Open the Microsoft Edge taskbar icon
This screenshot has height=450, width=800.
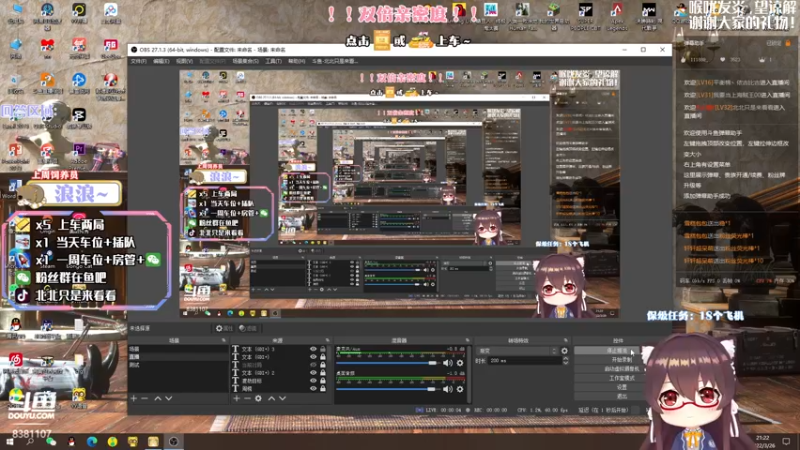[x=92, y=442]
